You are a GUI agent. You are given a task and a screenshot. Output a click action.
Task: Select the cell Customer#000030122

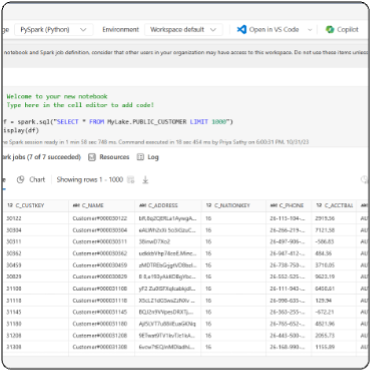click(100, 218)
